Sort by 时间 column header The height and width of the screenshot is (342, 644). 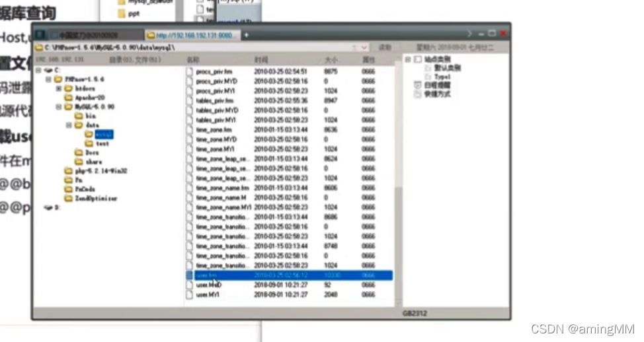pos(261,60)
